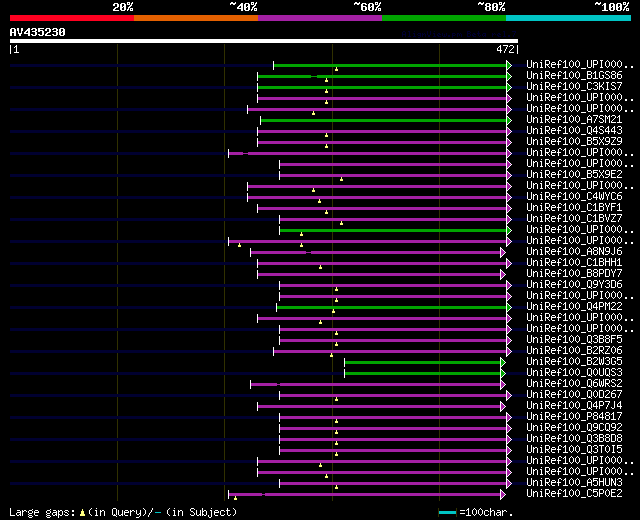Open hit UniRef100_C3KIS7
Screen dimensions: 640x520
574,87
